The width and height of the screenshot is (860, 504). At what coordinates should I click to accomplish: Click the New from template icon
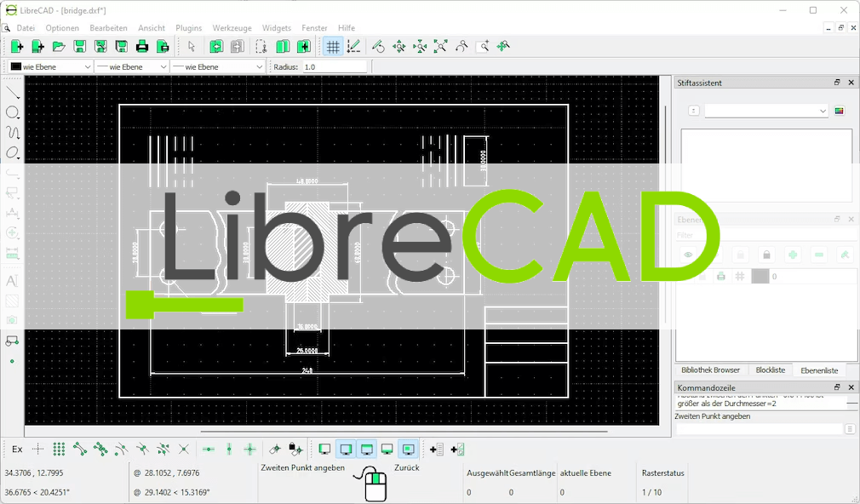37,47
